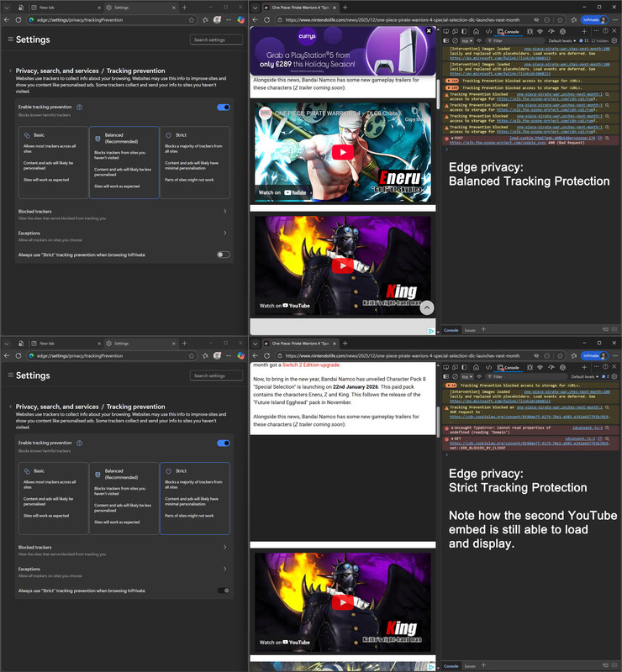Click the Copilot icon in the upper Settings window
Viewport: 622px width, 672px height.
pos(241,19)
